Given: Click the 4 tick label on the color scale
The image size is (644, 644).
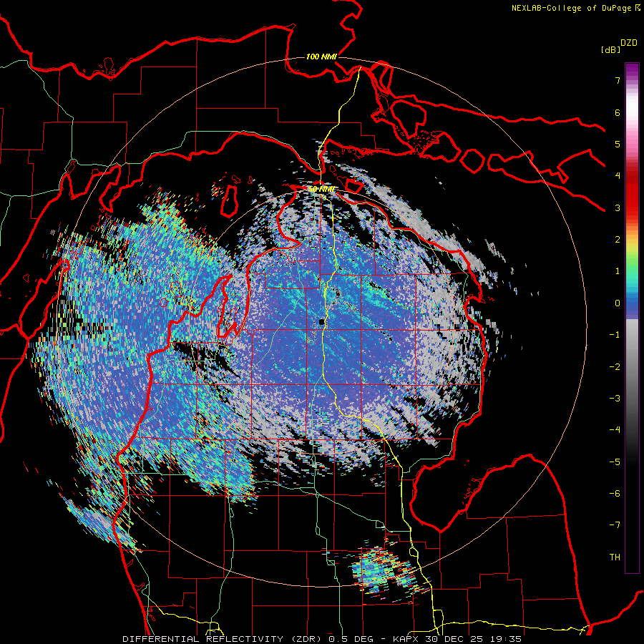Looking at the screenshot, I should click(618, 176).
